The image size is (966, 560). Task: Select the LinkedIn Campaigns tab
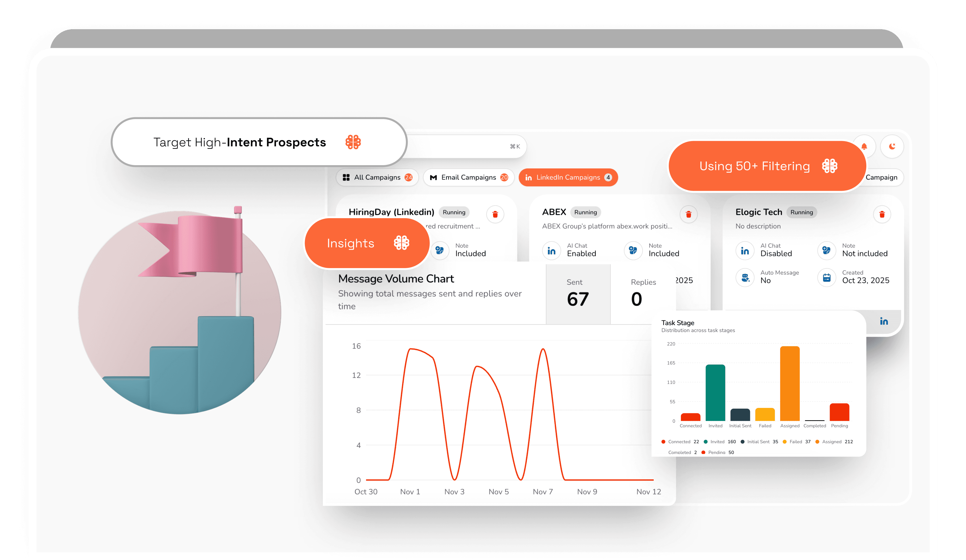(568, 177)
